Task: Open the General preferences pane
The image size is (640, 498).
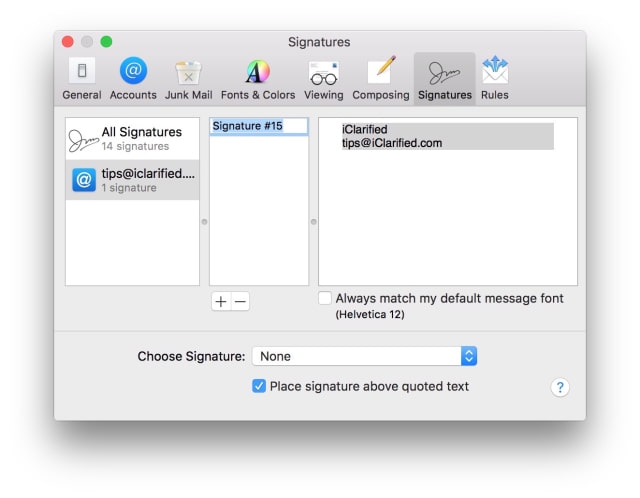Action: pyautogui.click(x=82, y=79)
